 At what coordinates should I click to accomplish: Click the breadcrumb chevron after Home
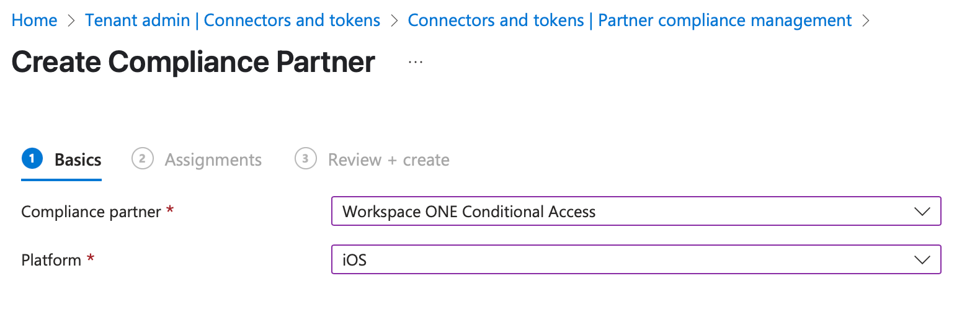[71, 20]
